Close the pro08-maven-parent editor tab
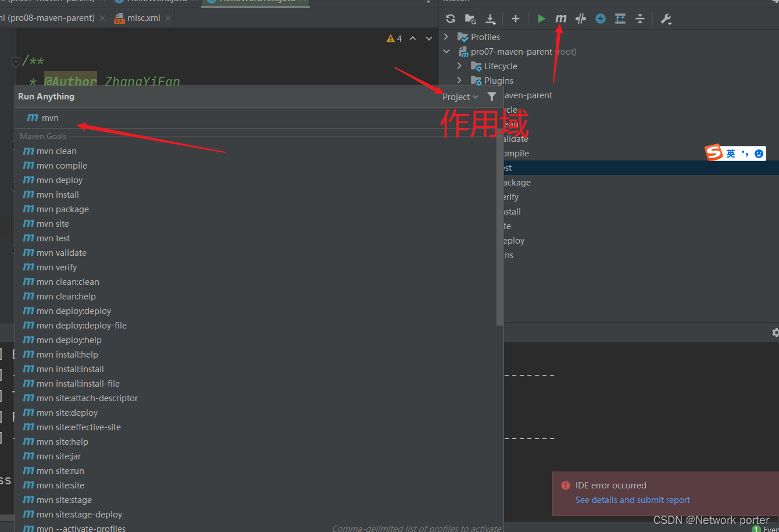 click(102, 18)
